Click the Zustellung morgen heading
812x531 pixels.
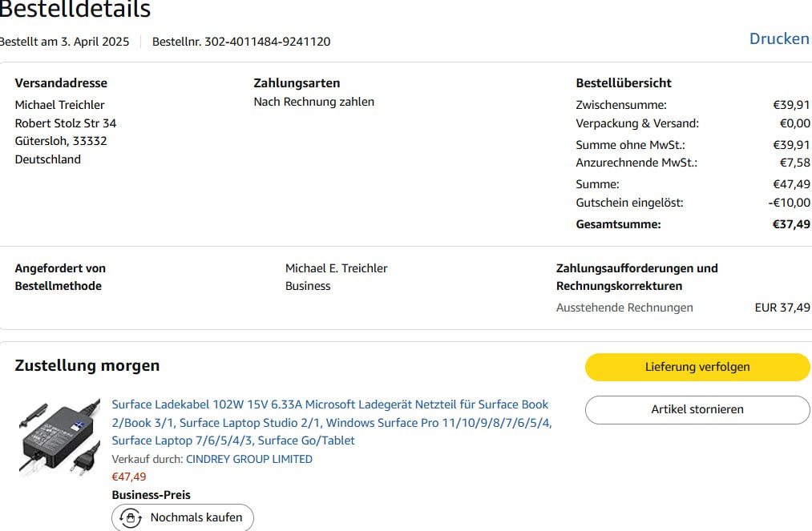pos(87,366)
